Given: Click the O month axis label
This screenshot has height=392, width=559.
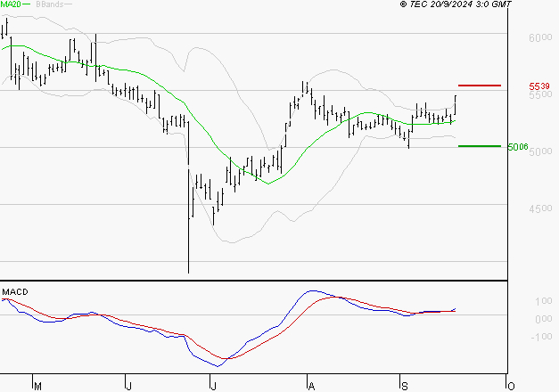Looking at the screenshot, I should 511,387.
